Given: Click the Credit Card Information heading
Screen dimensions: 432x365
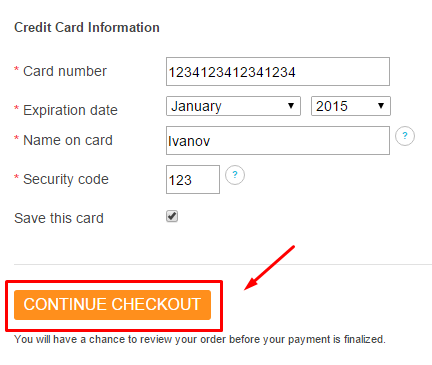Looking at the screenshot, I should point(87,27).
